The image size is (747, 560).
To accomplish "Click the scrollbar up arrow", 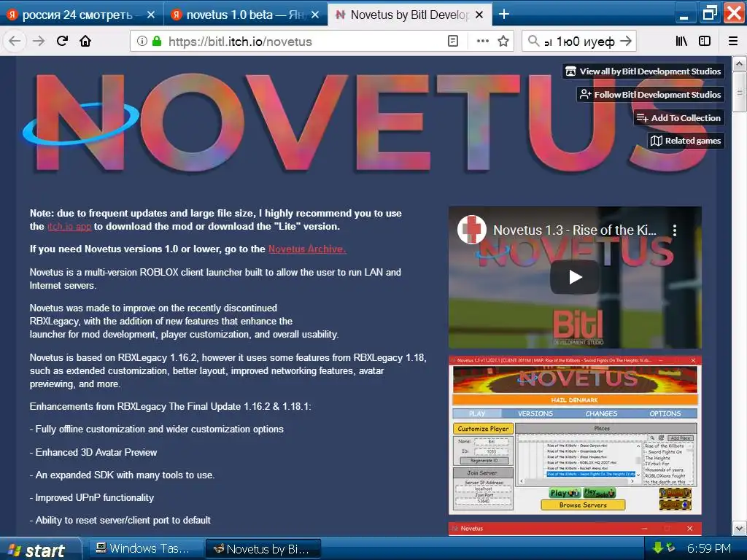I will click(x=739, y=63).
